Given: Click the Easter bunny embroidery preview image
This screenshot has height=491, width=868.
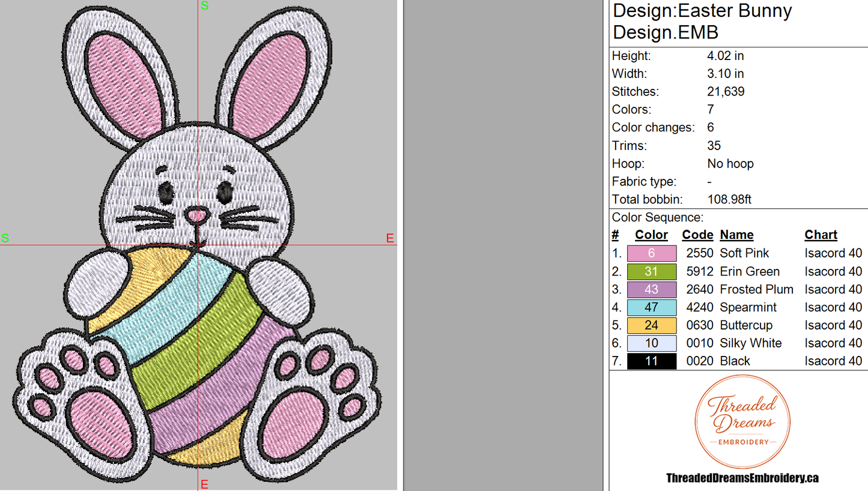Looking at the screenshot, I should click(x=198, y=245).
